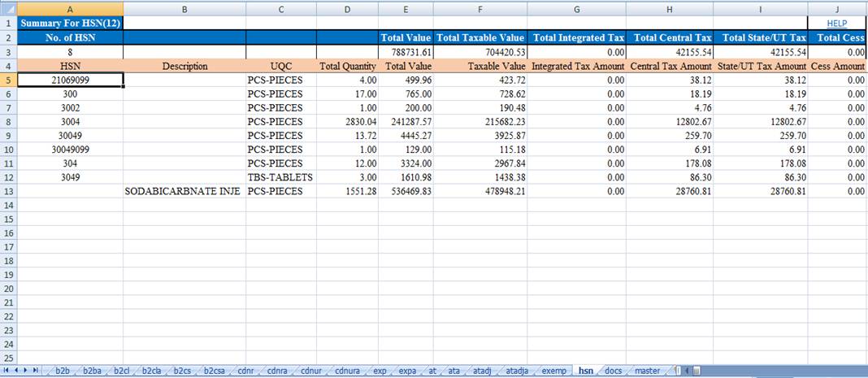Switch to the b2b sheet tab
The height and width of the screenshot is (378, 868).
tap(62, 371)
